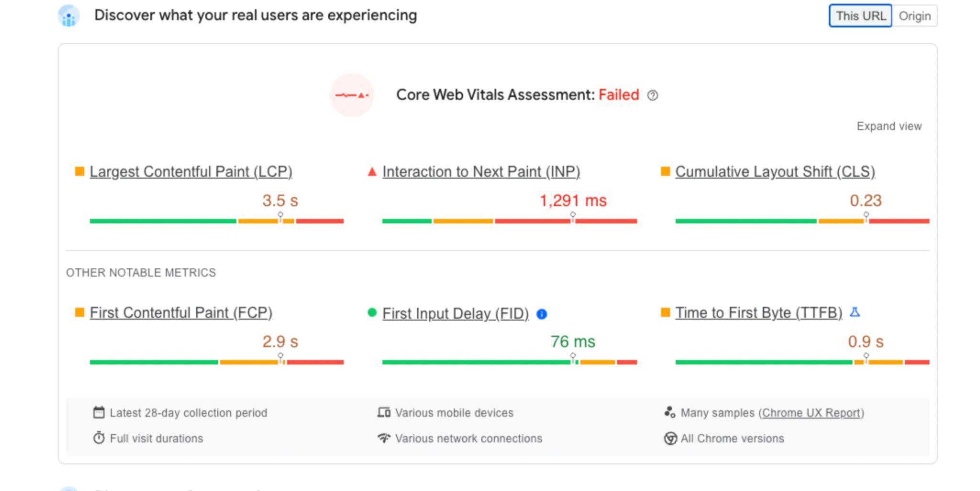Click the stopwatch icon beside Full visit durations
Image resolution: width=980 pixels, height=491 pixels.
(99, 438)
